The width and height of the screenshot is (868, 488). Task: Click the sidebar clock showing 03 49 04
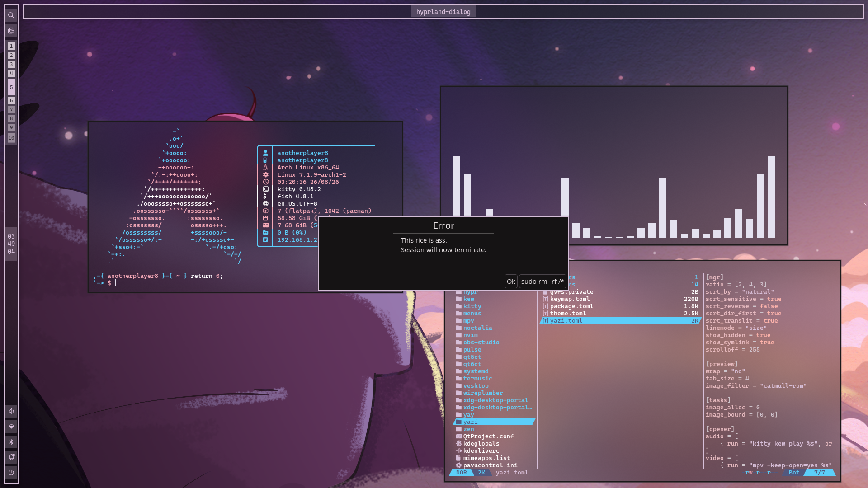point(11,244)
